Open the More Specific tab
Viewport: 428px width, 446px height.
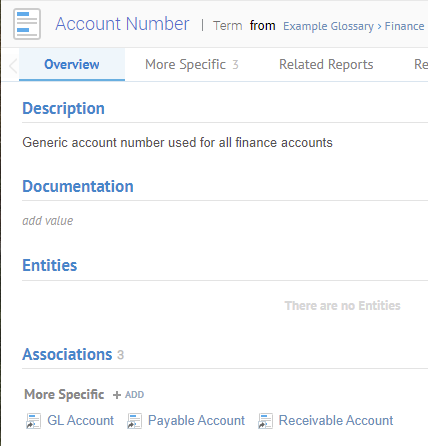tap(192, 64)
